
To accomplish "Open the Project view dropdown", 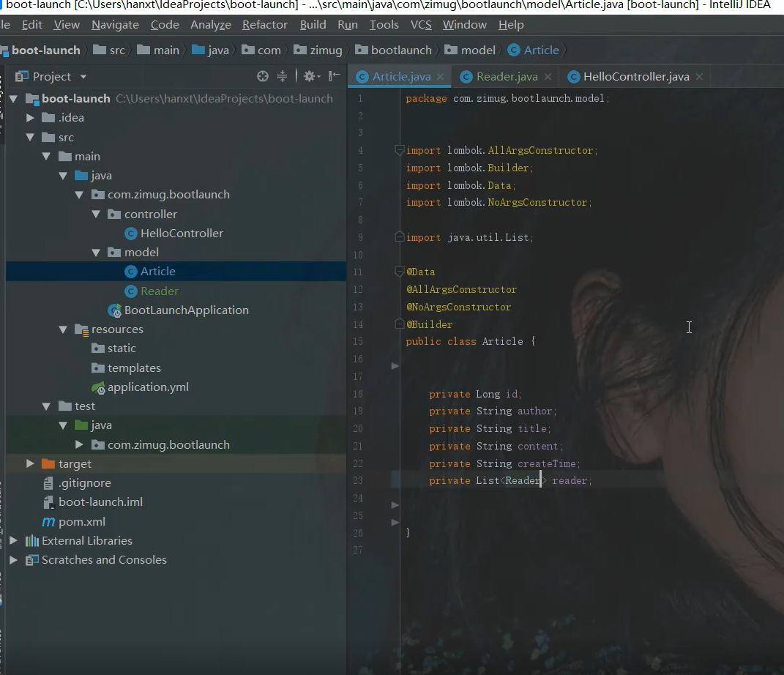I will coord(83,76).
